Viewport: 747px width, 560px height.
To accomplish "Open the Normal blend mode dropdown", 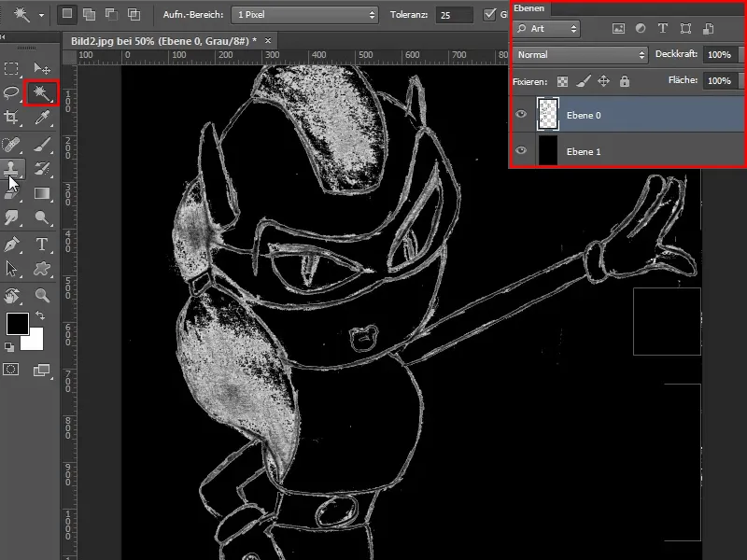I will 579,54.
